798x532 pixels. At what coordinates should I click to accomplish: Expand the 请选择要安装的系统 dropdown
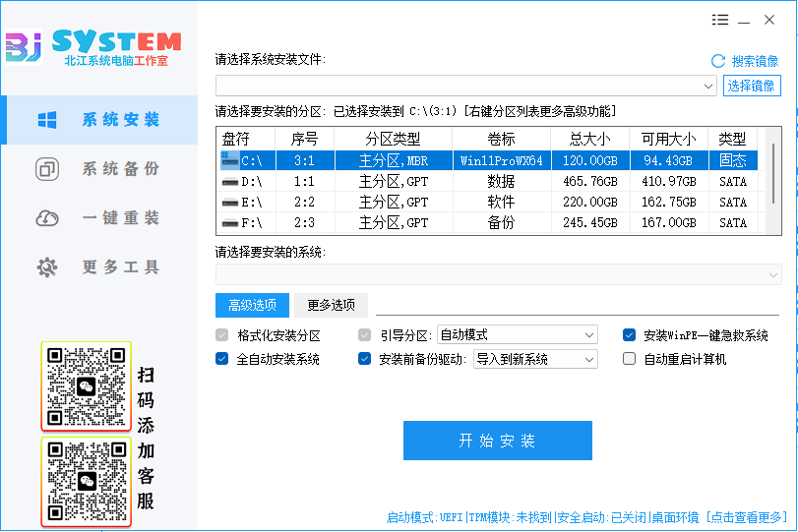[499, 274]
